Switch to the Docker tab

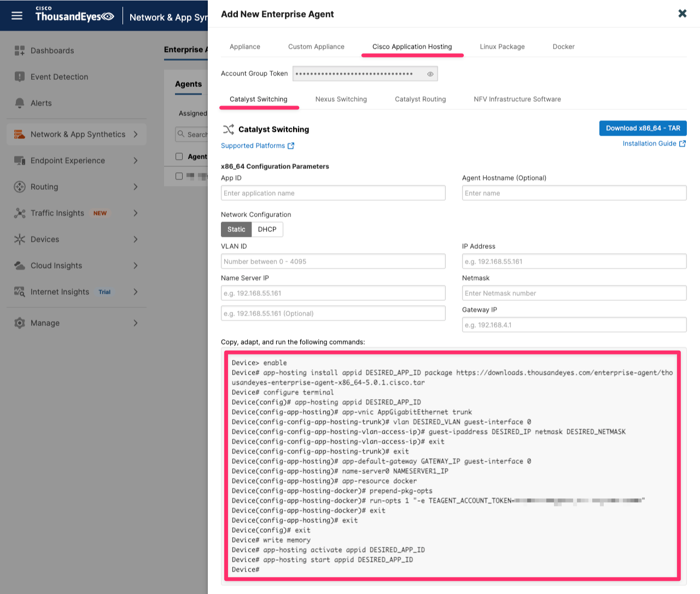[563, 46]
